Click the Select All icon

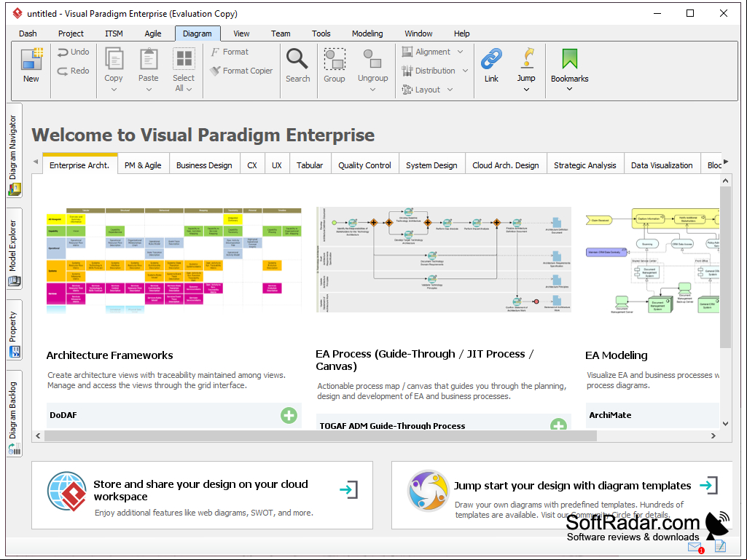(x=184, y=59)
